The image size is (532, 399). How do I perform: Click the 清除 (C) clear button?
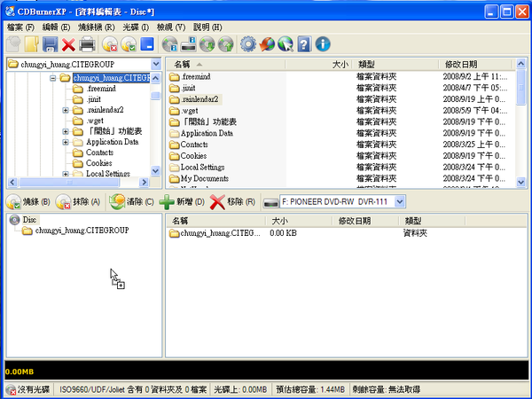pyautogui.click(x=131, y=202)
